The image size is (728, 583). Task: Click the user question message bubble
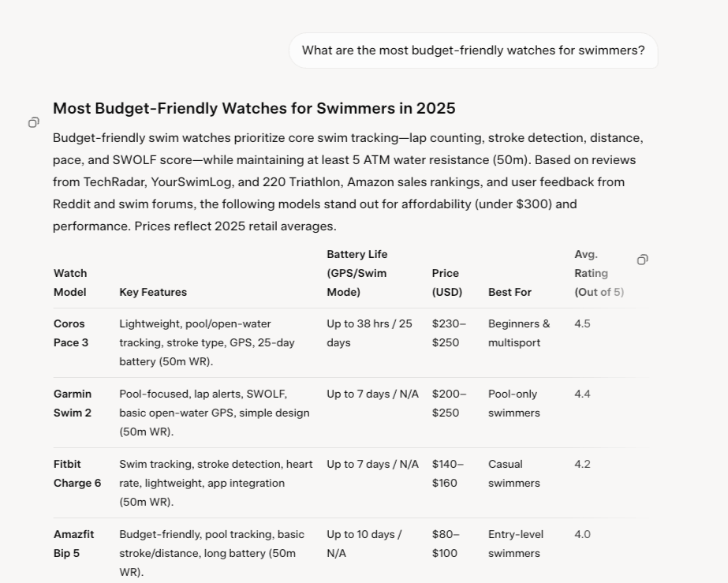tap(473, 50)
